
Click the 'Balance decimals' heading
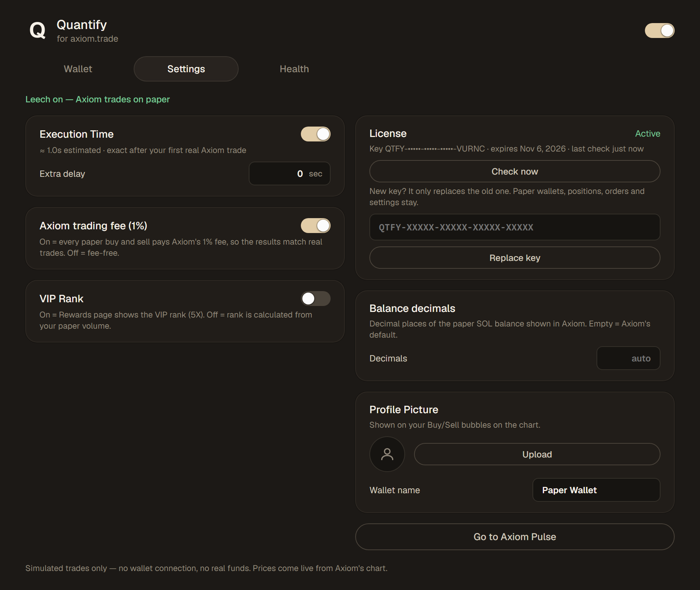[412, 309]
